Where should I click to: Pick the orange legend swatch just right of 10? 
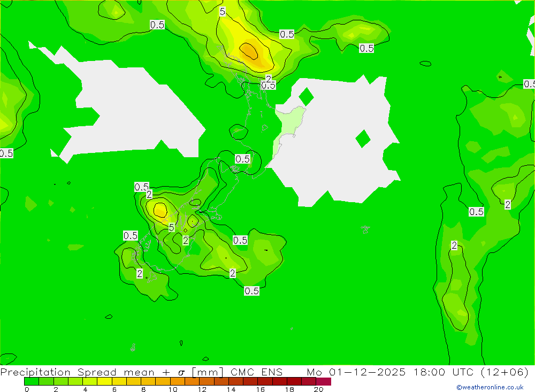pos(178,381)
